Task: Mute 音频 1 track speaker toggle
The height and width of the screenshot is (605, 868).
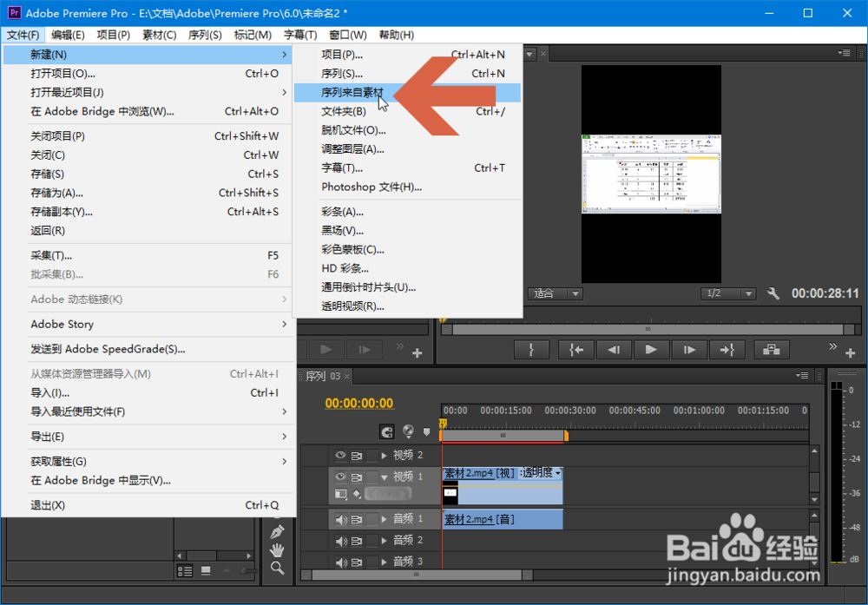Action: tap(341, 519)
